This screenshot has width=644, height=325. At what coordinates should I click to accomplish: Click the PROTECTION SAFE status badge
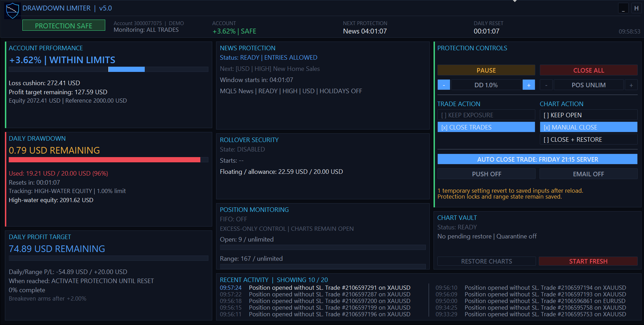click(x=64, y=25)
